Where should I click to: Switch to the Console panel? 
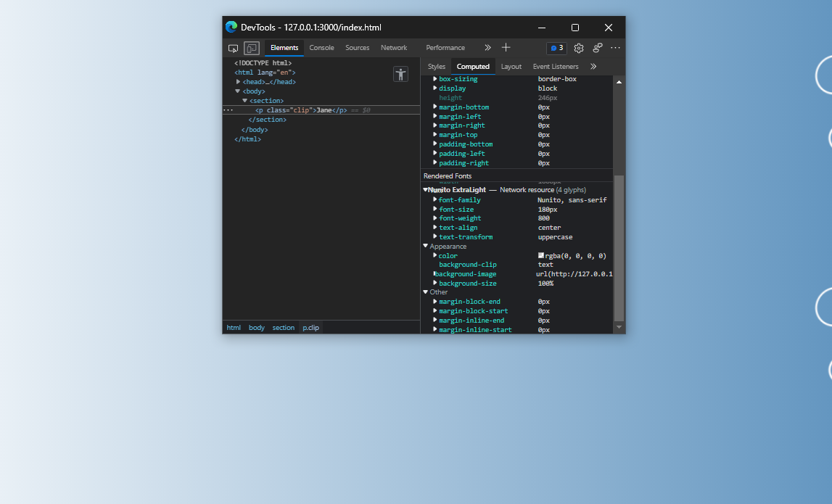(321, 48)
